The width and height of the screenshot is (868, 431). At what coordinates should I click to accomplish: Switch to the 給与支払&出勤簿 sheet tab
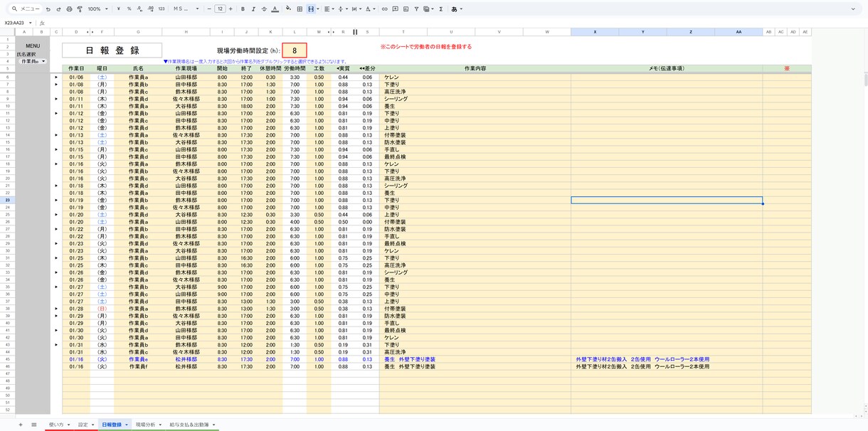pos(189,425)
